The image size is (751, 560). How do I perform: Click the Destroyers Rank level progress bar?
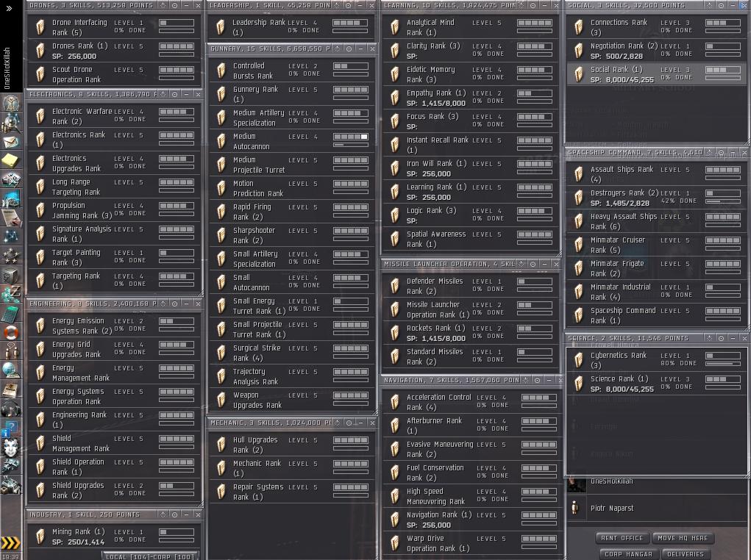723,201
